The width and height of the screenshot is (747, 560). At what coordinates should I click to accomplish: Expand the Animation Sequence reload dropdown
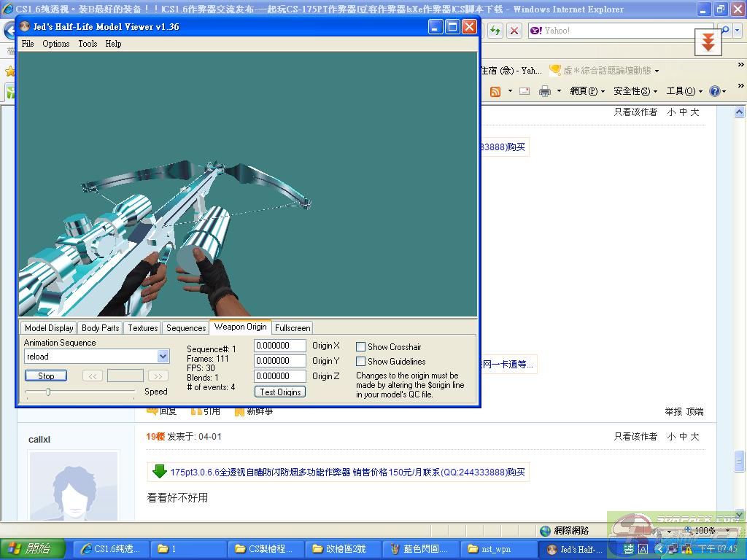point(163,357)
